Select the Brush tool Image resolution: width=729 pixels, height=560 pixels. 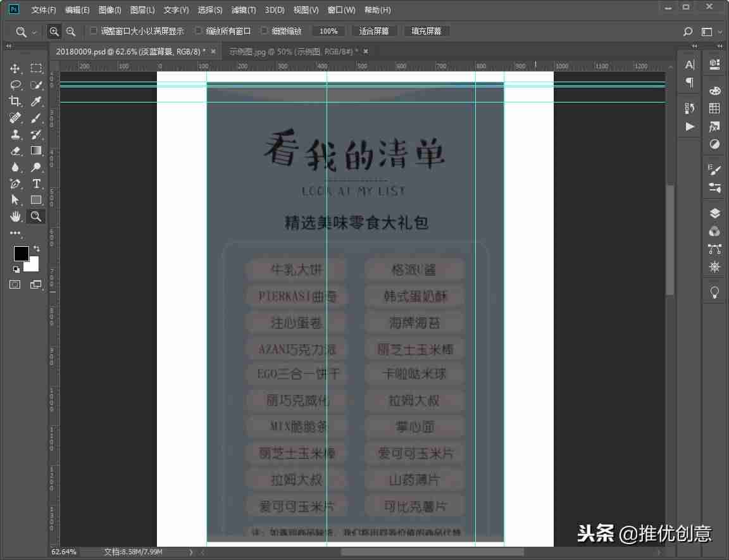point(36,118)
